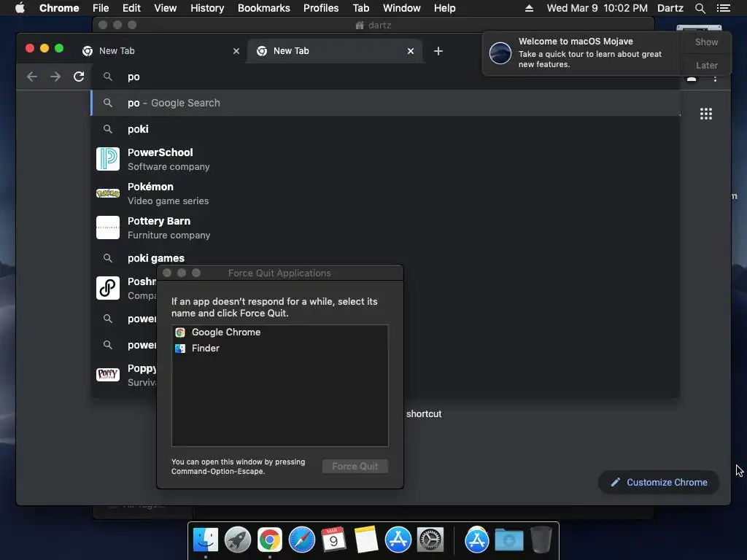Screen dimensions: 747x560
Task: Click the address bar containing po
Action: coord(385,77)
